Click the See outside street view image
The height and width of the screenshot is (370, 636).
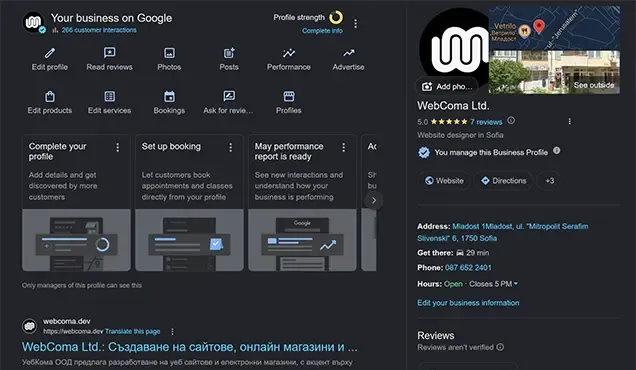(554, 72)
